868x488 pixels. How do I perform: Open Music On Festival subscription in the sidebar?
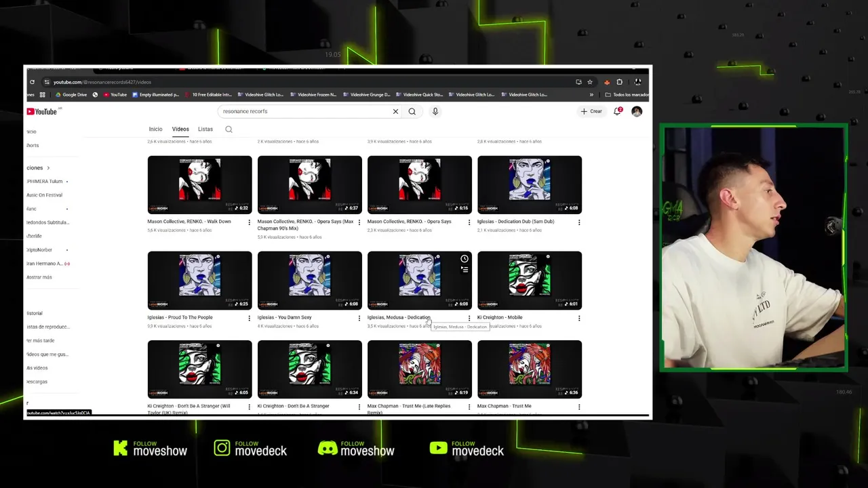[x=45, y=195]
